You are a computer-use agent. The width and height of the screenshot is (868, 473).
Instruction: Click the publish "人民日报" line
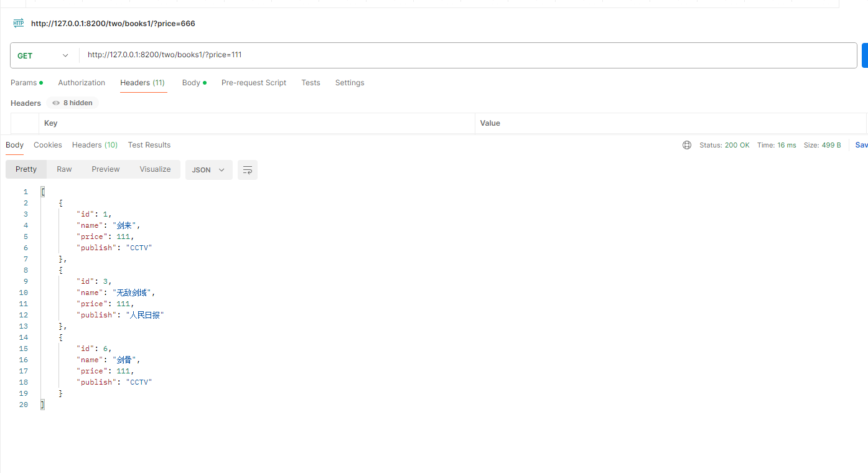[120, 315]
